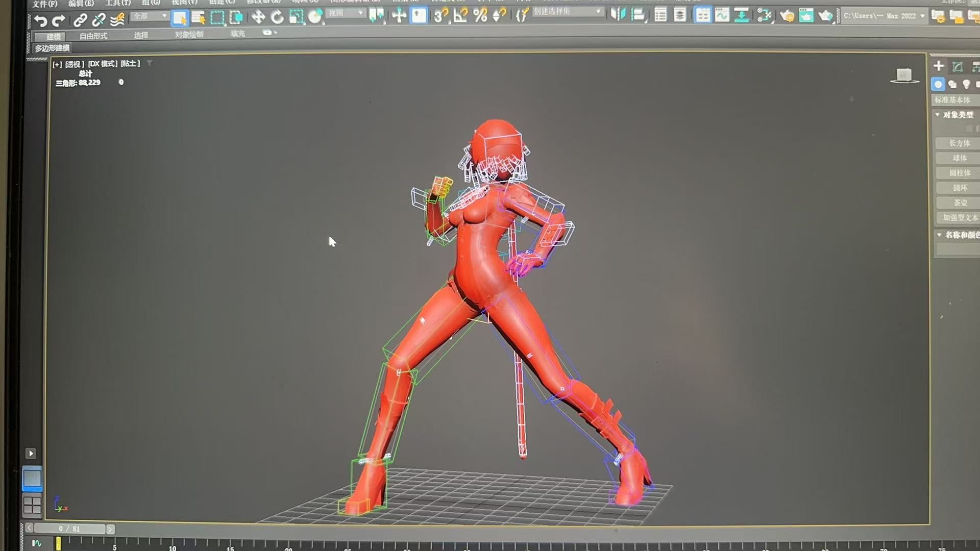Open the 文件(F) menu
980x551 pixels.
tap(45, 4)
